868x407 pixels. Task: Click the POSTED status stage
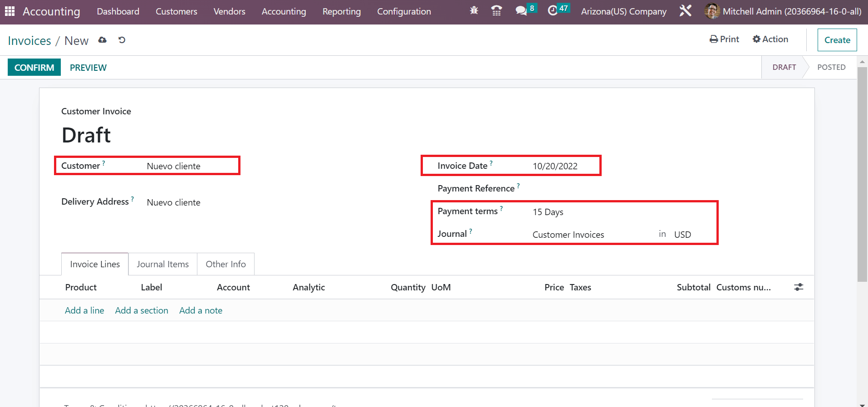point(831,67)
